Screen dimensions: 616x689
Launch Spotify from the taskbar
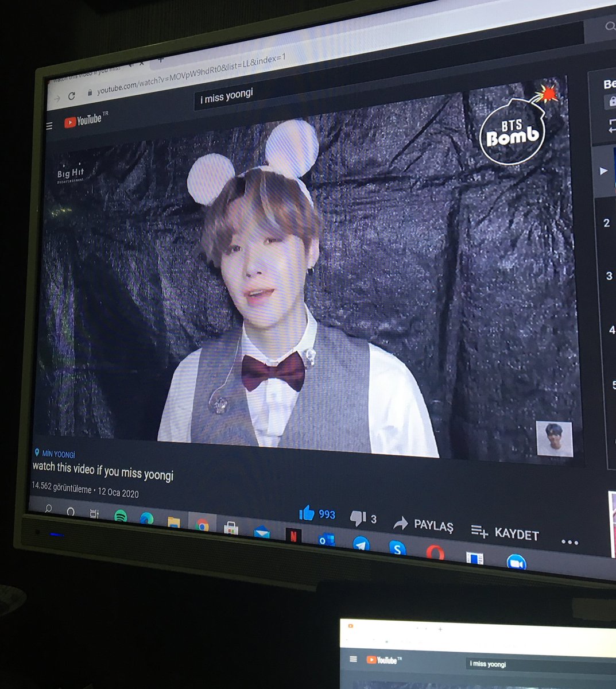pos(121,516)
